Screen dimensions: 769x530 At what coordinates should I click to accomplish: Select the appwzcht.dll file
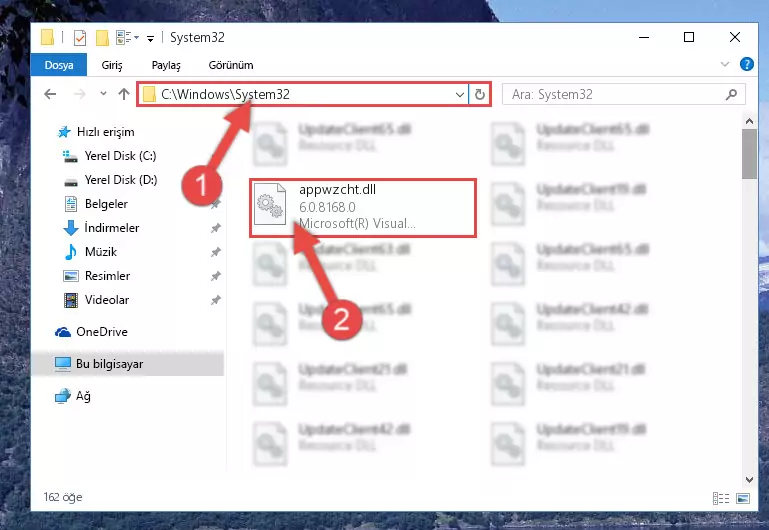[362, 208]
